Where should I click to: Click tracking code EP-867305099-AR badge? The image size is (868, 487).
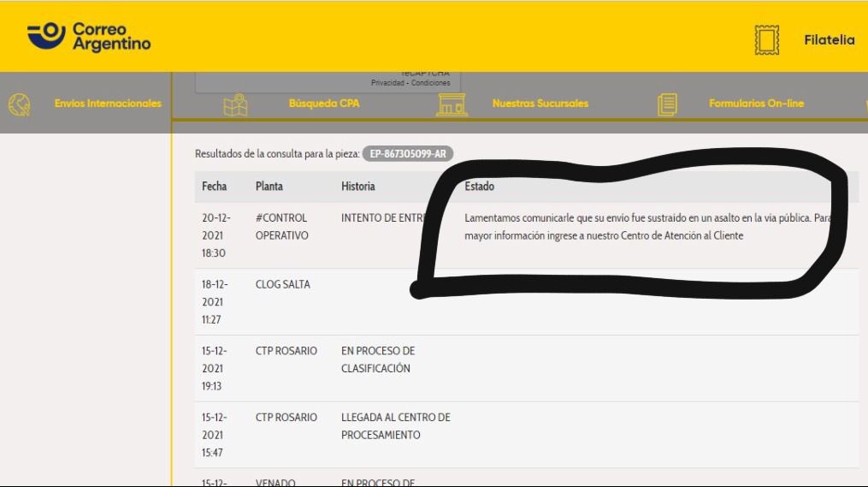(408, 153)
